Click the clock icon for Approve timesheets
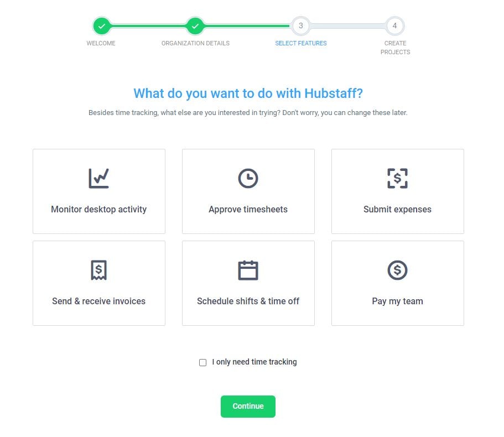 [x=248, y=178]
